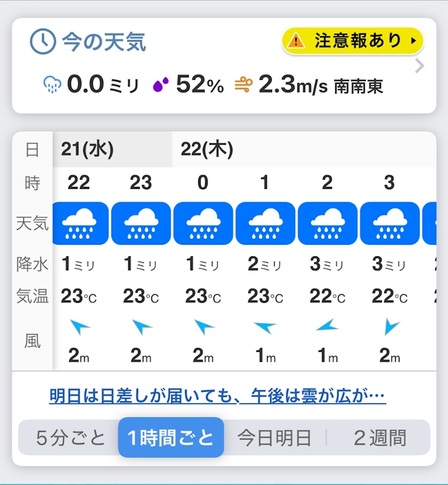Click the 22(木) date header
The height and width of the screenshot is (485, 448).
pyautogui.click(x=207, y=150)
